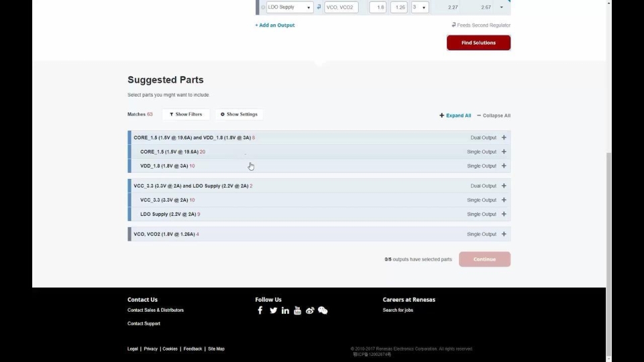The height and width of the screenshot is (362, 644).
Task: Click the VCO, VCO2 name input field
Action: [x=341, y=7]
